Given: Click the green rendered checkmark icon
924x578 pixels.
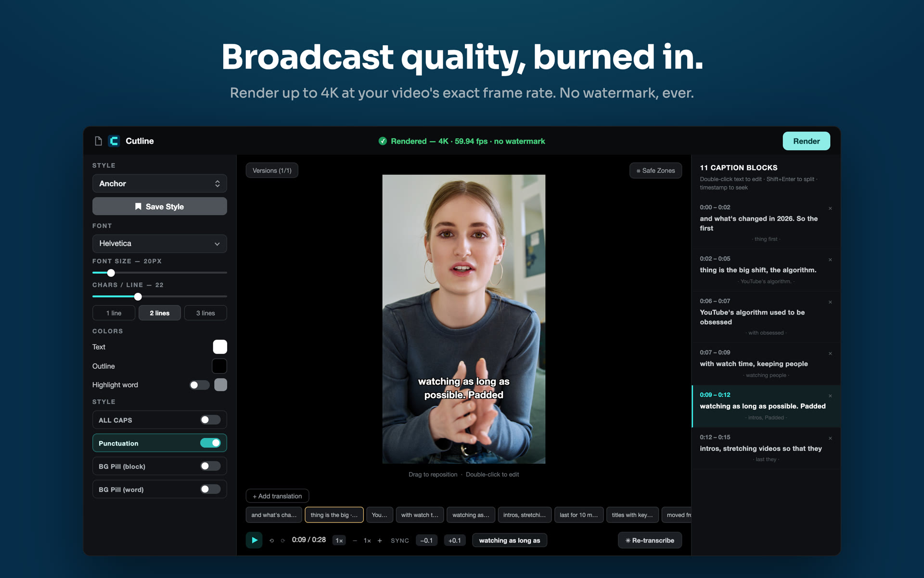Looking at the screenshot, I should click(x=383, y=141).
